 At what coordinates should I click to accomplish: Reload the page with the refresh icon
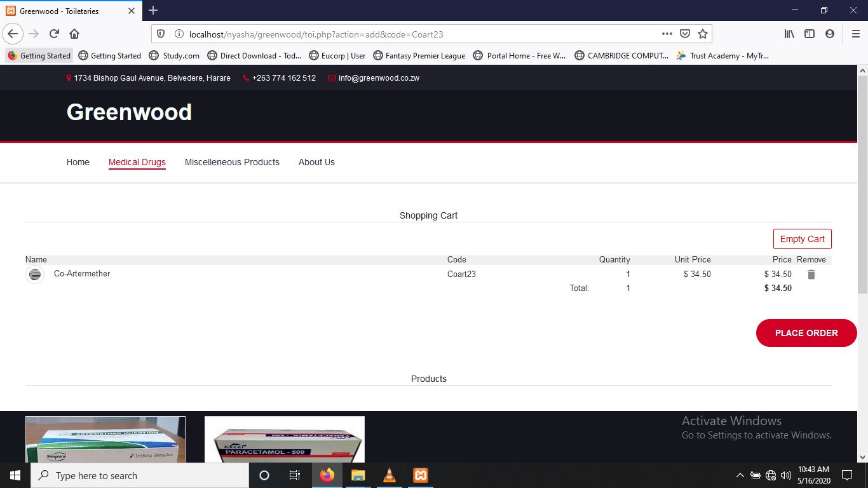tap(55, 34)
